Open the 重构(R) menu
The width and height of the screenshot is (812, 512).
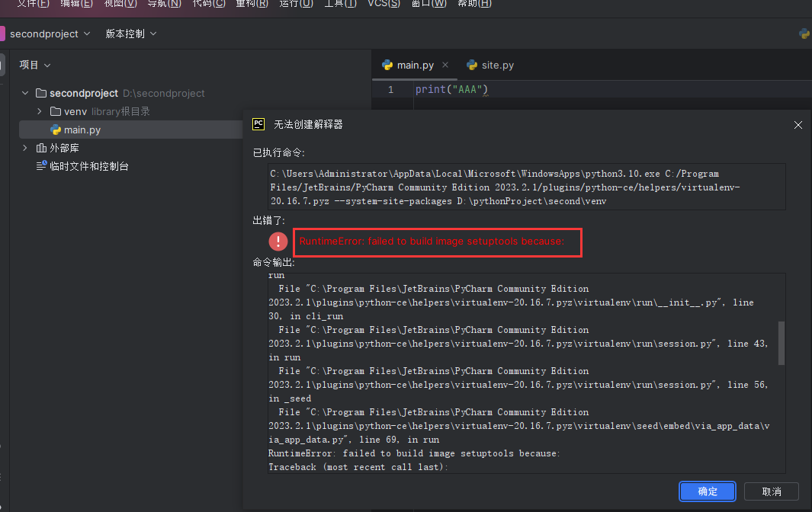click(x=252, y=4)
